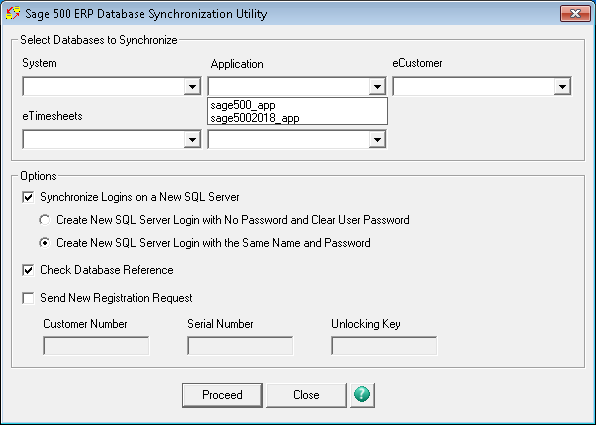Expand the eCustomer dropdown arrow
This screenshot has height=425, width=596.
click(562, 87)
